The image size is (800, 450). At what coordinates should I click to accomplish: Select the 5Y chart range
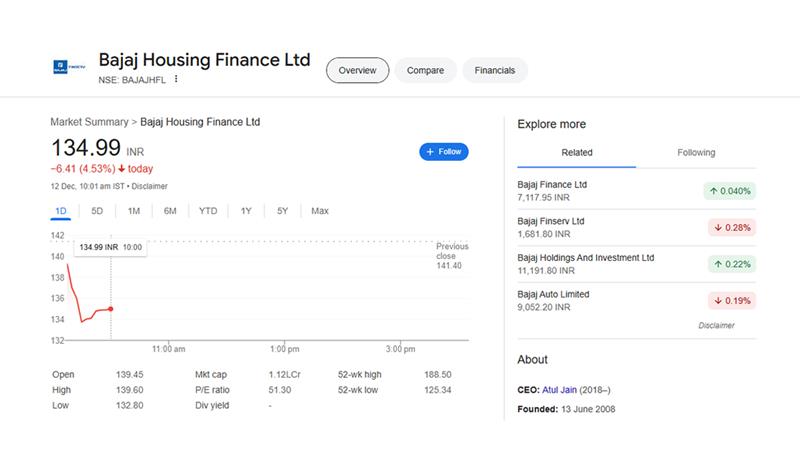click(283, 211)
